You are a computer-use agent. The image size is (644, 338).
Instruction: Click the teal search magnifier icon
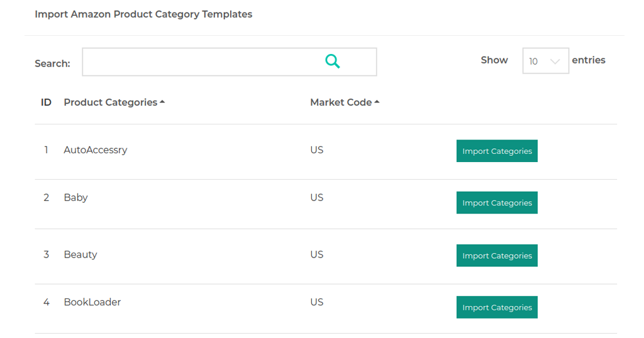(x=332, y=62)
